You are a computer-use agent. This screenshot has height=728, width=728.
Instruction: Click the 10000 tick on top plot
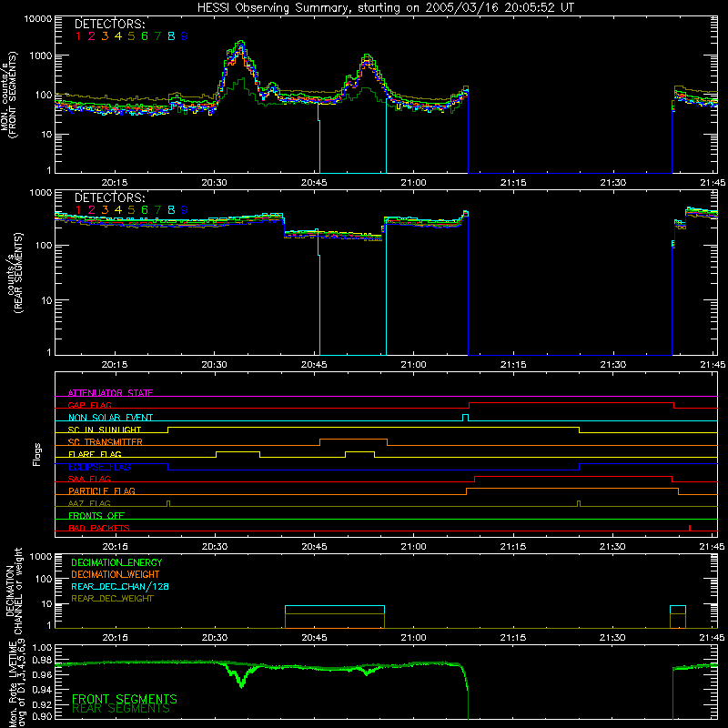[x=37, y=18]
